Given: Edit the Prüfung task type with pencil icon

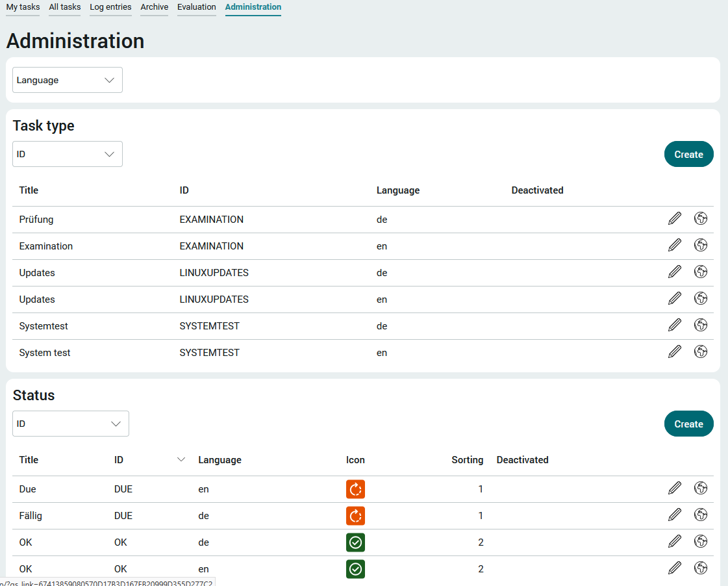Looking at the screenshot, I should pyautogui.click(x=675, y=218).
